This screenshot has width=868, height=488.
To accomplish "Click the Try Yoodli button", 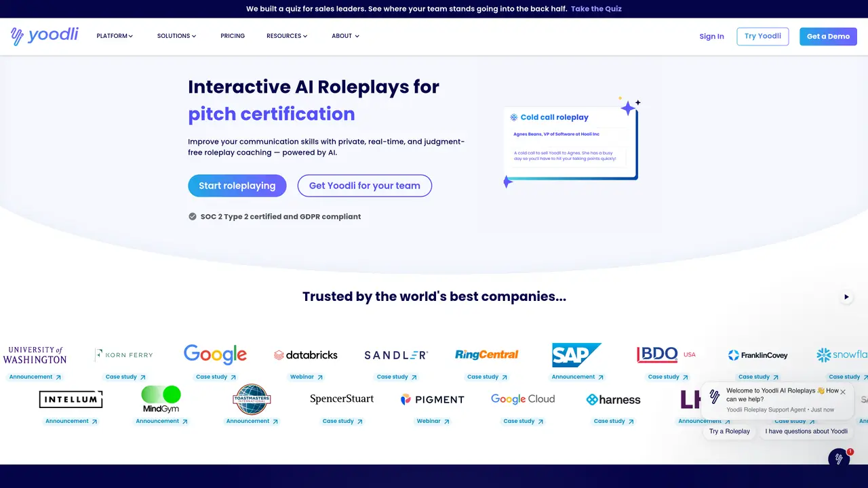I will (x=763, y=36).
